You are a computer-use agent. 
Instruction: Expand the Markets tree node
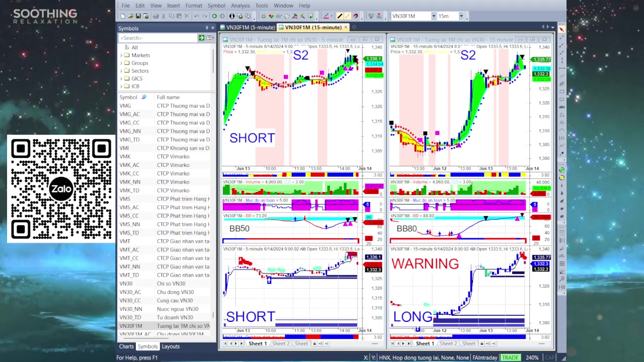(x=121, y=55)
